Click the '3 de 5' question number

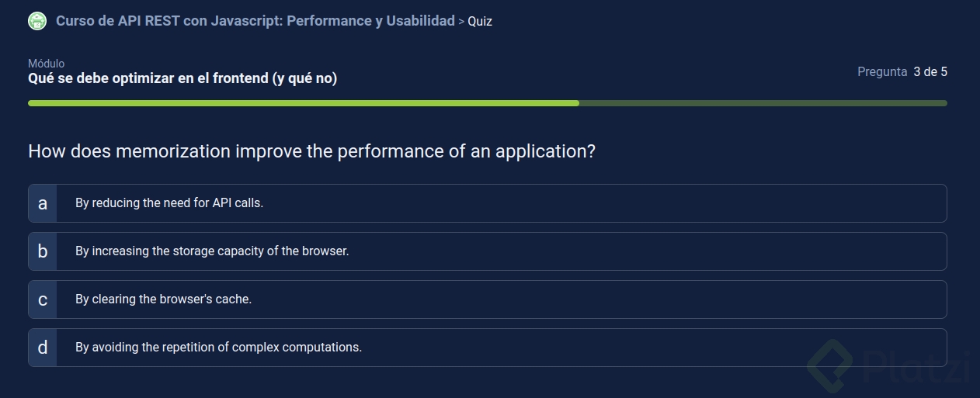click(x=930, y=72)
